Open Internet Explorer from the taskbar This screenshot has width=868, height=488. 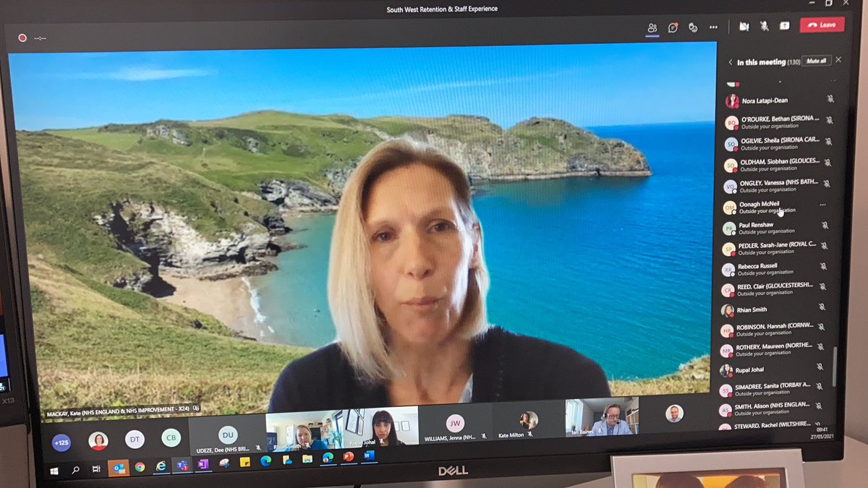pyautogui.click(x=161, y=466)
